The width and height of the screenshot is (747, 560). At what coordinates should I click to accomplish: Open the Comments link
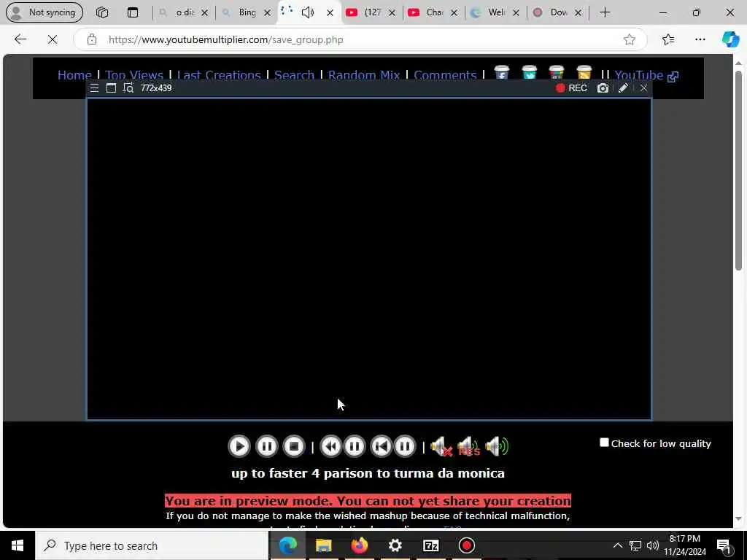pos(446,75)
